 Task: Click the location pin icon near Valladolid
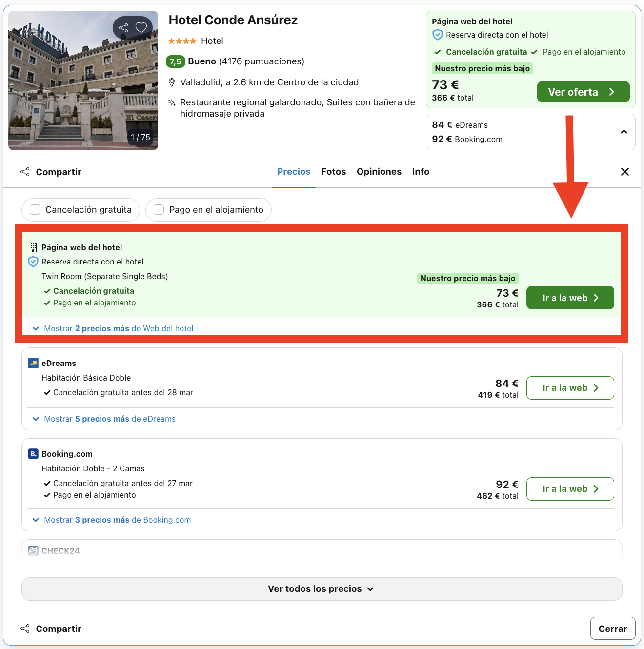click(172, 82)
